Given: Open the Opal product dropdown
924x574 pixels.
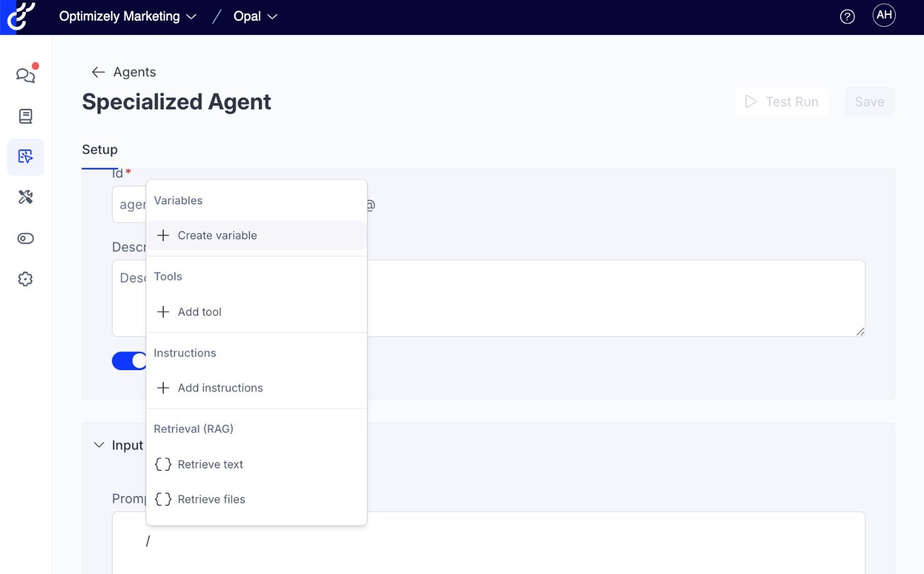Looking at the screenshot, I should point(255,17).
